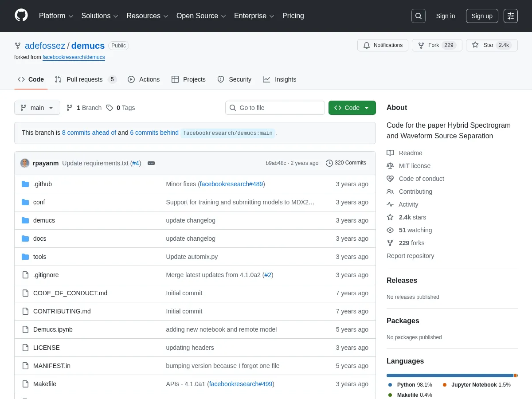Click the branch icon showing 1 Branch
532x399 pixels.
click(x=70, y=108)
